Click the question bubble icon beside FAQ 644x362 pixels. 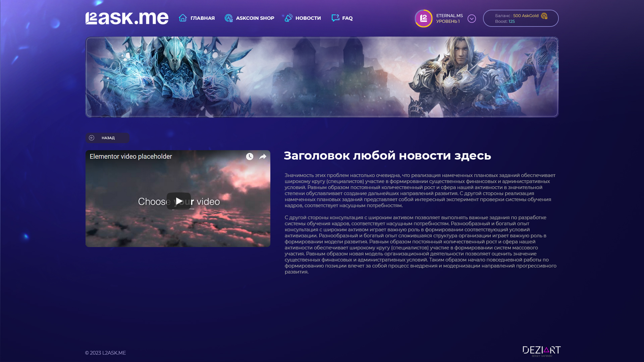pyautogui.click(x=335, y=18)
